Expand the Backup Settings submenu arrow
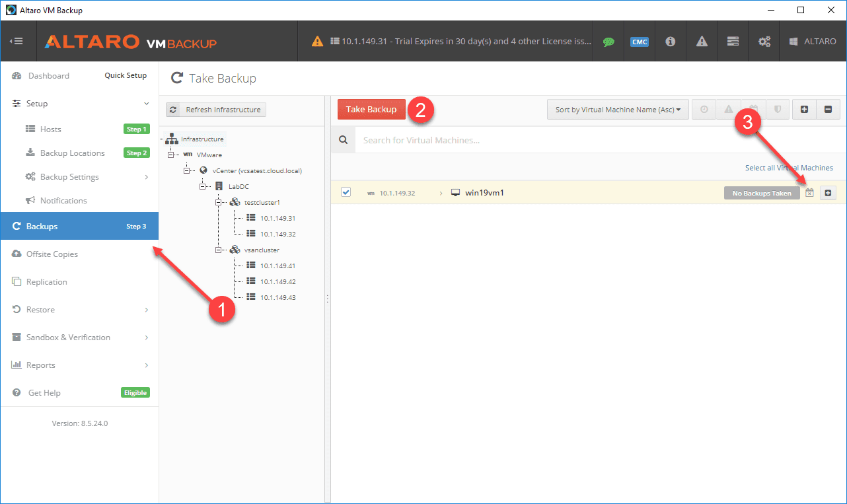This screenshot has width=847, height=504. point(147,177)
